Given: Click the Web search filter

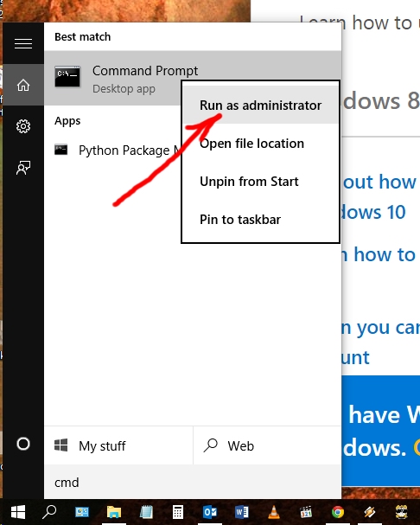Looking at the screenshot, I should (x=267, y=445).
